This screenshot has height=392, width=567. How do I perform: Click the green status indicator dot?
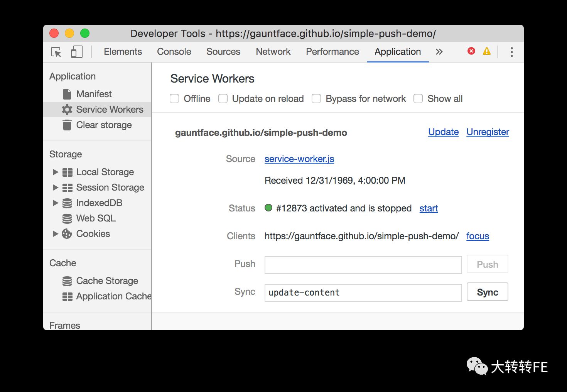[x=268, y=208]
